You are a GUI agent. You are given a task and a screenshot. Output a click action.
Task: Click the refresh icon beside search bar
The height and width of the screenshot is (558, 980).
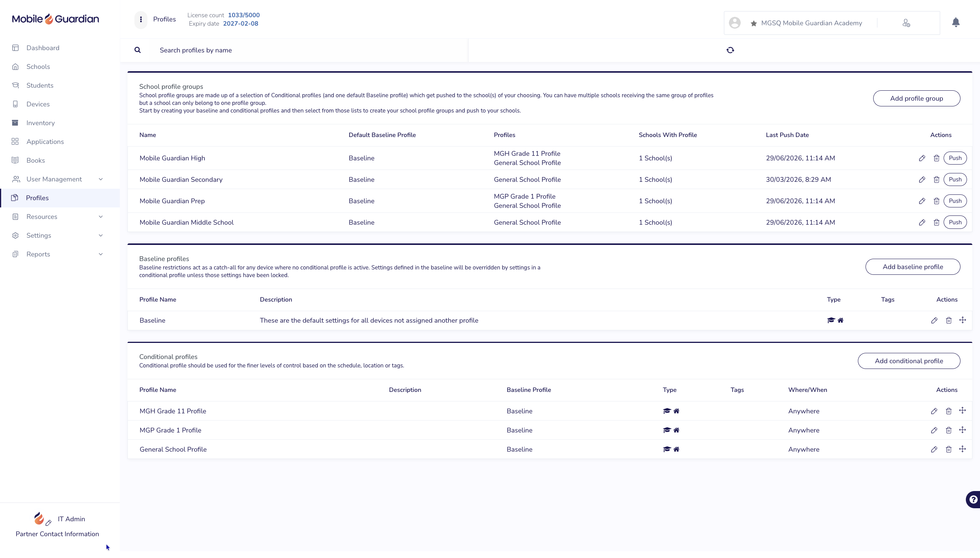730,50
